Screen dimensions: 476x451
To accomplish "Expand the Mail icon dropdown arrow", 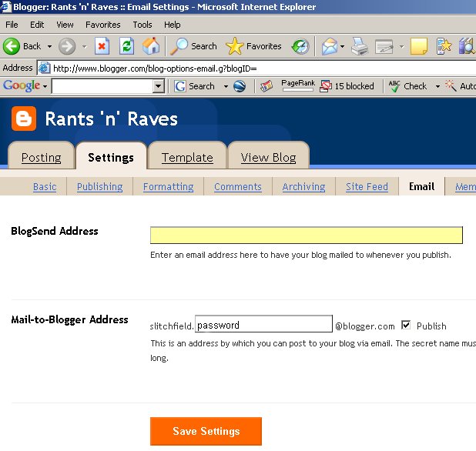I will tap(343, 46).
